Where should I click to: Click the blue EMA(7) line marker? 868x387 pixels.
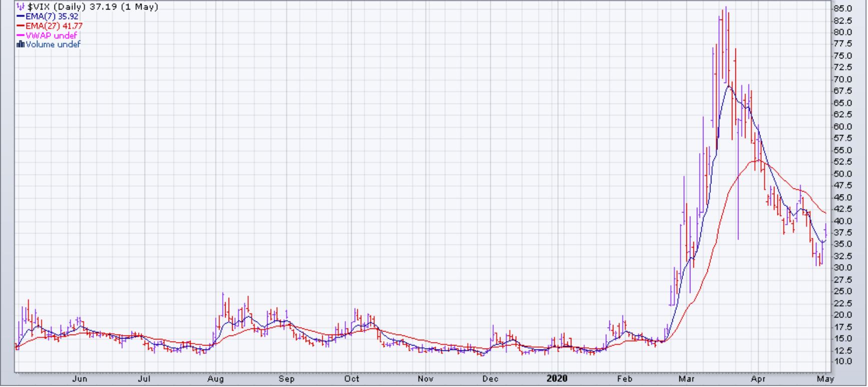pos(21,16)
